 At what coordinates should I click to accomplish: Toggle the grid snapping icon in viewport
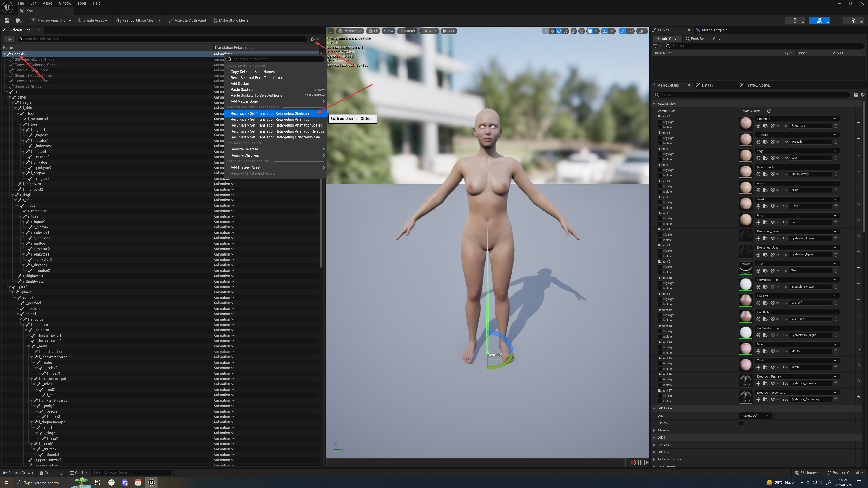590,31
